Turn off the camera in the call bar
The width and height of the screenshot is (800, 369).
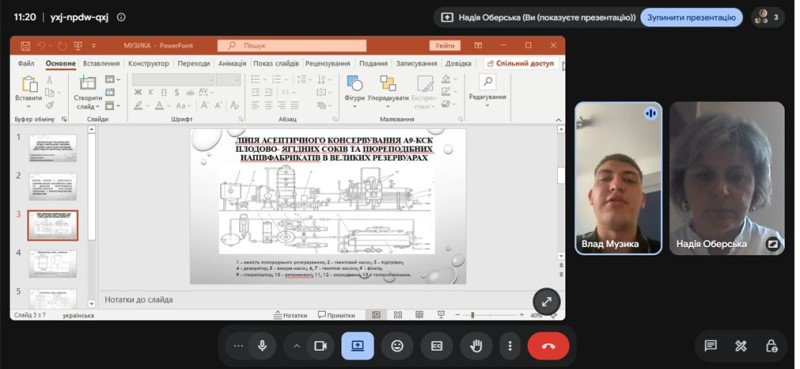click(x=320, y=346)
